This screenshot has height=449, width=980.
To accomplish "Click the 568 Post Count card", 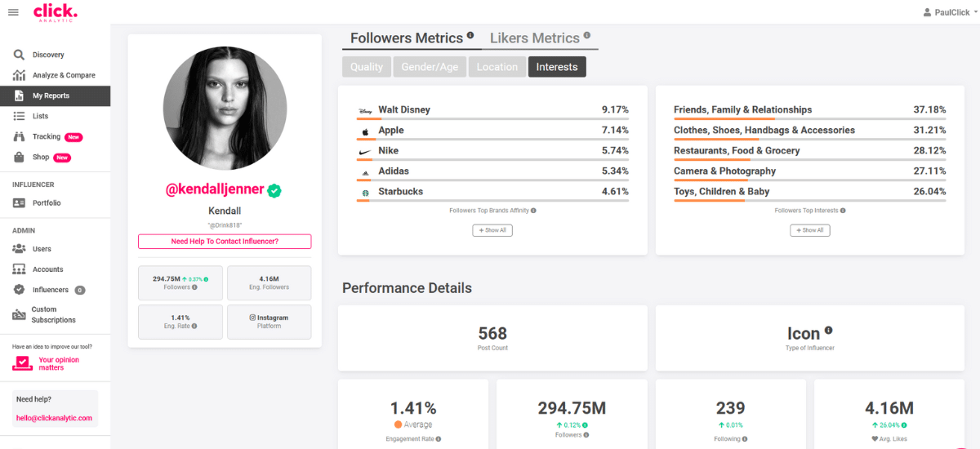I will click(x=492, y=338).
